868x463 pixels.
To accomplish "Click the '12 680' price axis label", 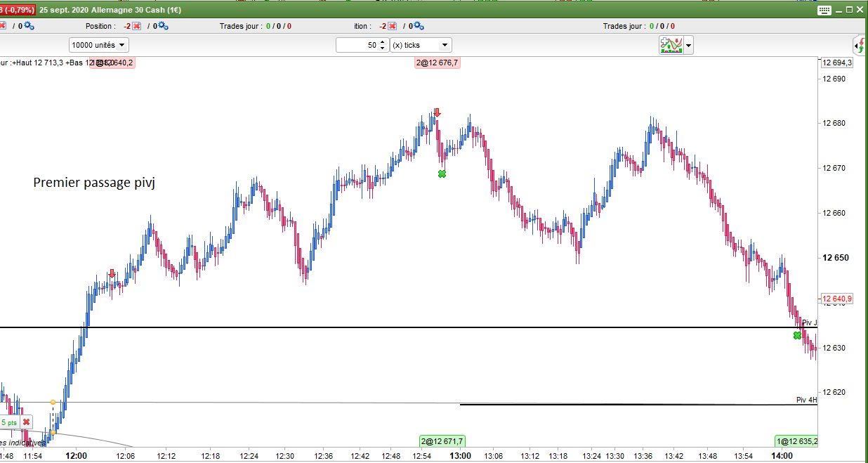I will pyautogui.click(x=835, y=123).
